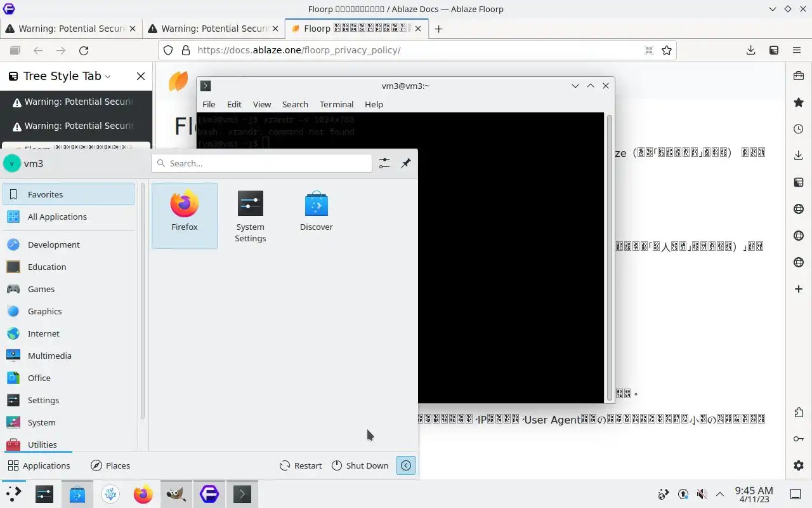Open terminal File menu

click(209, 104)
